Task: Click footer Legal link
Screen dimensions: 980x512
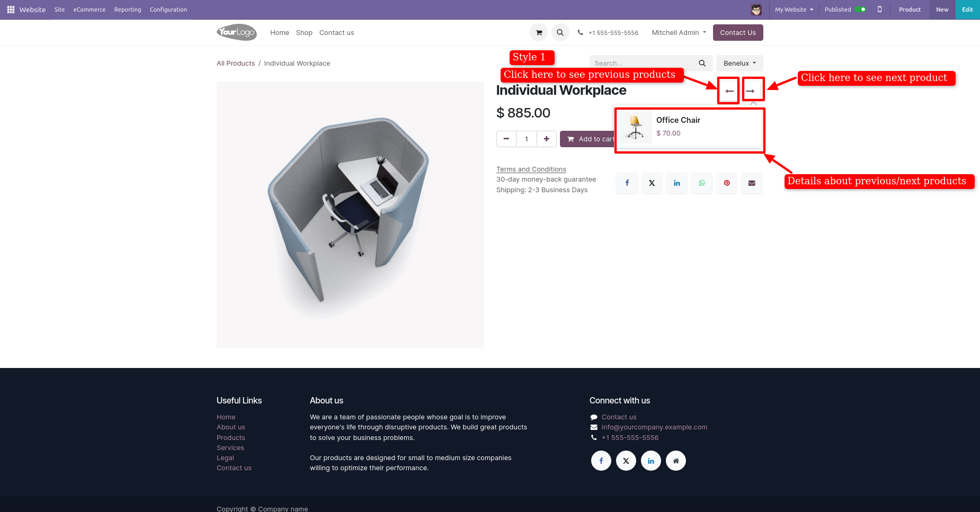Action: 225,458
